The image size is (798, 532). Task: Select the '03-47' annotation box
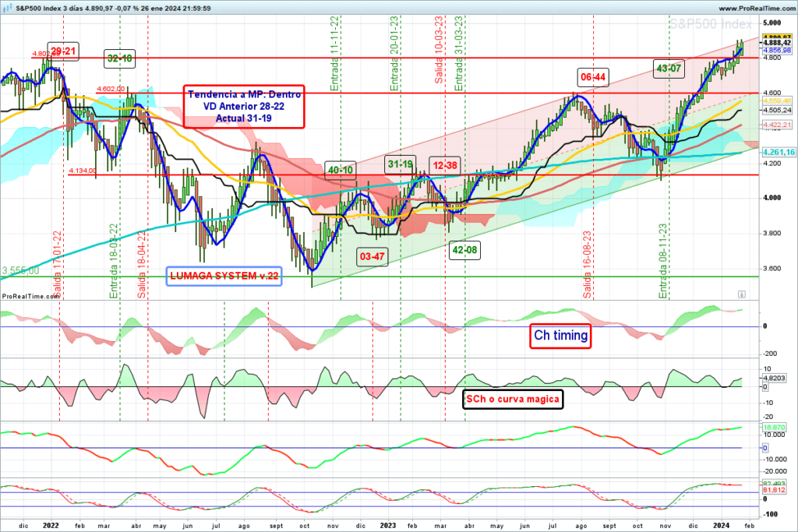click(x=372, y=256)
